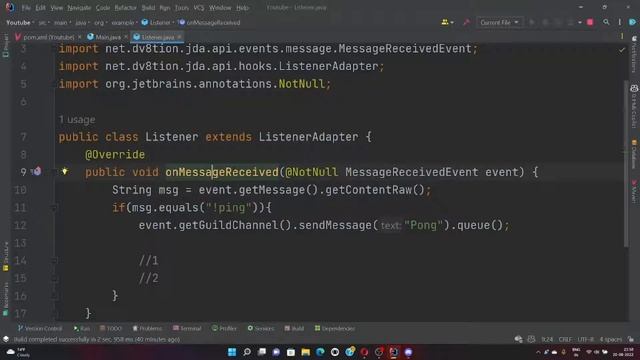
Task: Open the Bookmarks tool window sidebar button
Action: click(5, 299)
